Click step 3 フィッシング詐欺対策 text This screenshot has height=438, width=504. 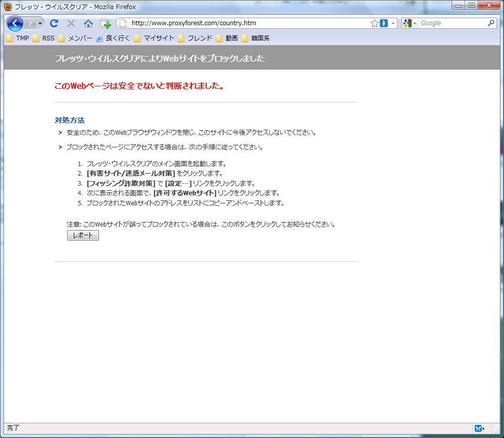121,183
